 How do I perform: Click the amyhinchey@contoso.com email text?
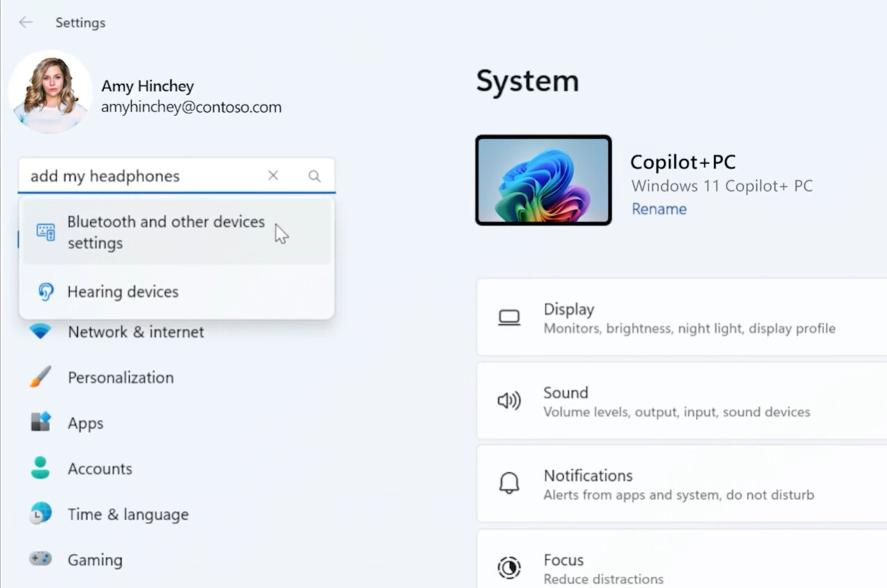click(x=191, y=107)
